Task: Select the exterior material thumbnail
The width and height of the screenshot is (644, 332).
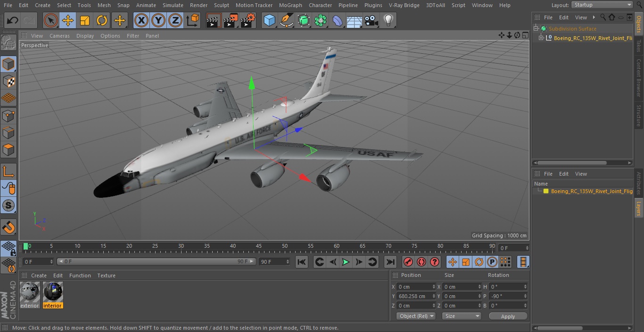Action: (x=30, y=292)
